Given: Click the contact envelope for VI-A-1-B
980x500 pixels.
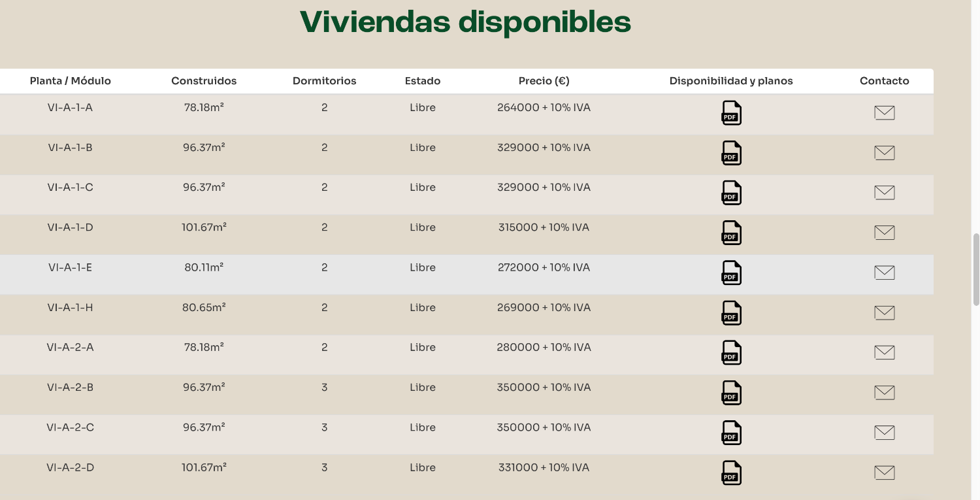Looking at the screenshot, I should coord(884,153).
